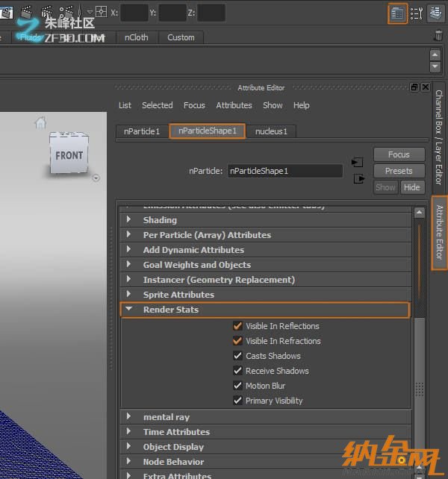The image size is (448, 479).
Task: Click the viewport home icon
Action: 40,123
